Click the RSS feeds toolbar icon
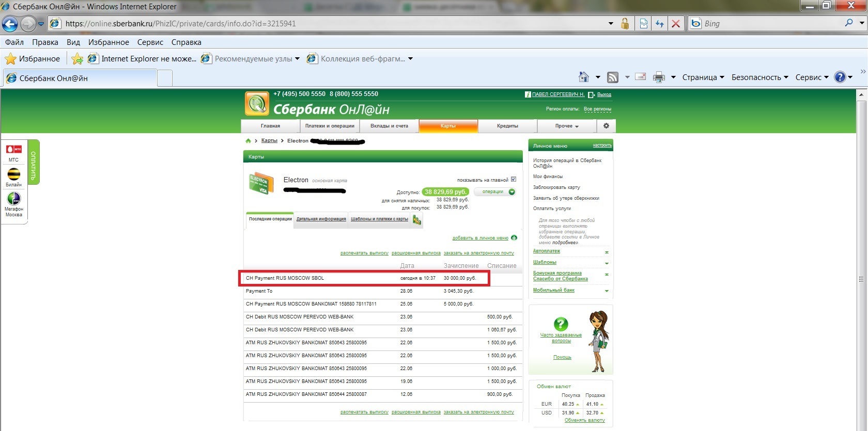868x431 pixels. coord(613,77)
